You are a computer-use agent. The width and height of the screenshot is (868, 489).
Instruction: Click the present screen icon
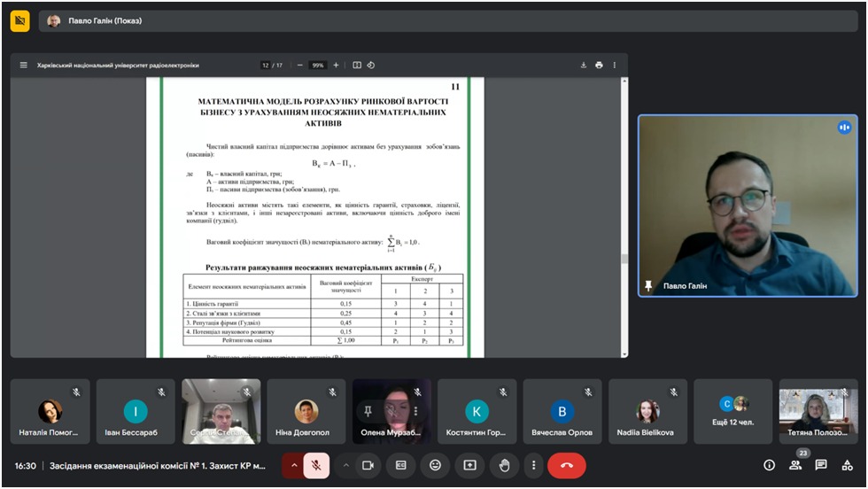point(469,465)
